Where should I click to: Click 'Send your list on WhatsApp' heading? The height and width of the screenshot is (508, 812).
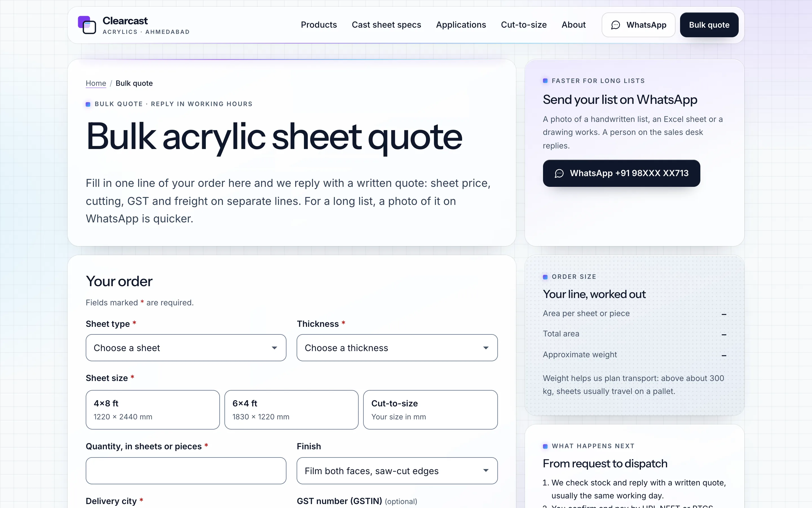(620, 100)
